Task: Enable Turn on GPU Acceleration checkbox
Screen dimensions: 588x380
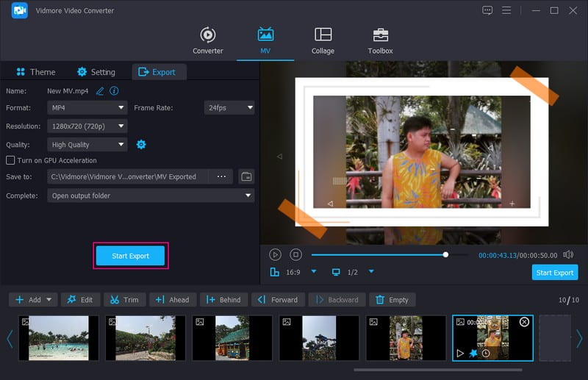Action: click(x=10, y=160)
